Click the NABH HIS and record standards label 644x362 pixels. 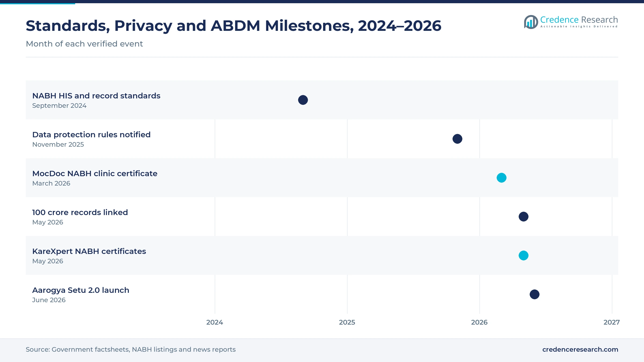(96, 96)
